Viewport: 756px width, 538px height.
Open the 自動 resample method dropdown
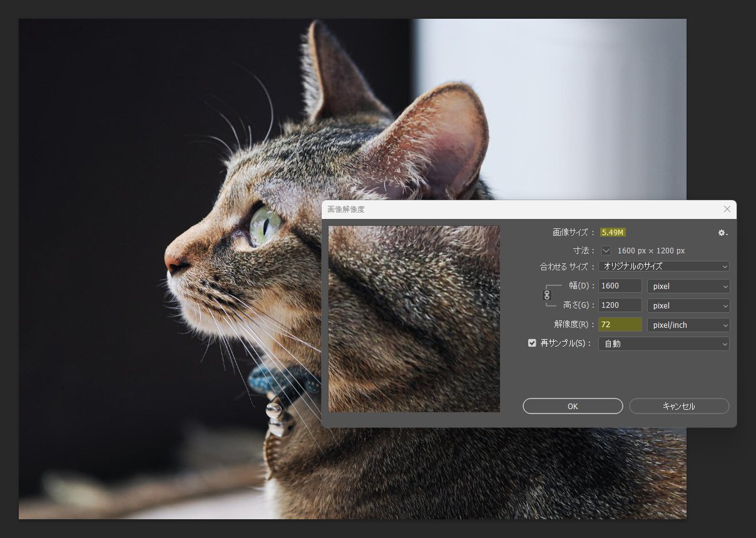(663, 343)
